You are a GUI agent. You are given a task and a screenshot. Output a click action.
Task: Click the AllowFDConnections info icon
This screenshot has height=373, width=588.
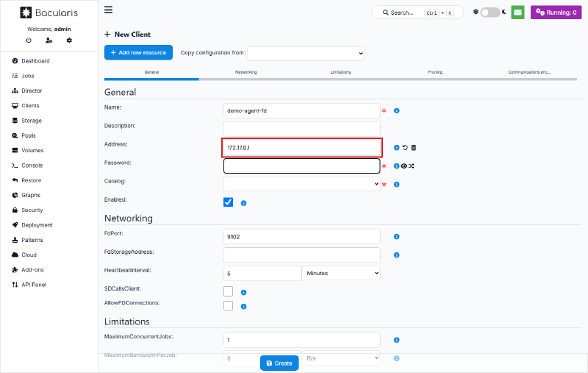click(x=243, y=307)
